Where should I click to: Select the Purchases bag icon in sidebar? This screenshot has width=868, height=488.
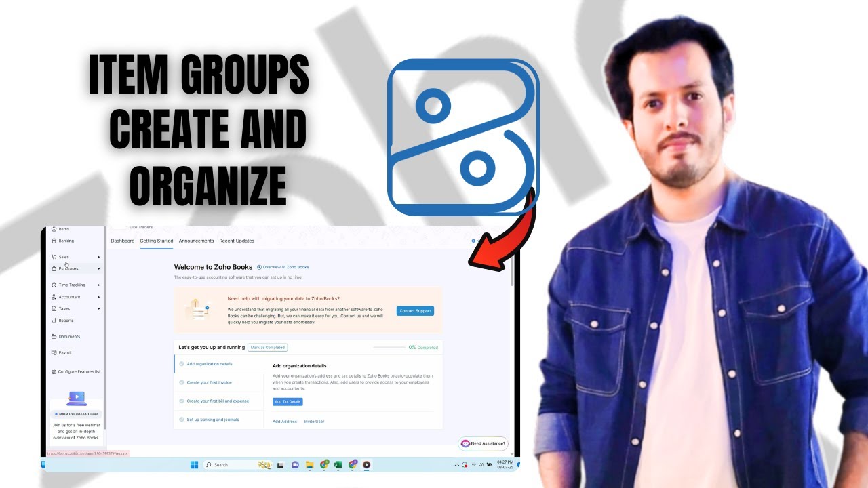click(54, 268)
